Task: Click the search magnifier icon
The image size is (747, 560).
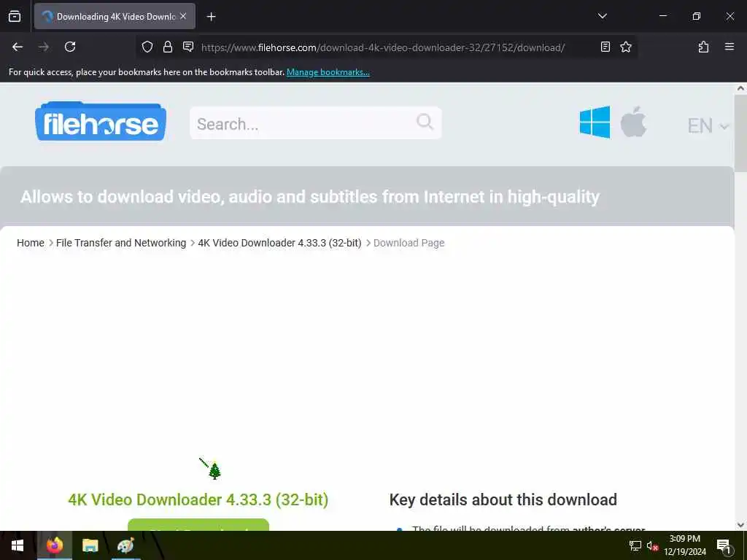Action: (425, 122)
